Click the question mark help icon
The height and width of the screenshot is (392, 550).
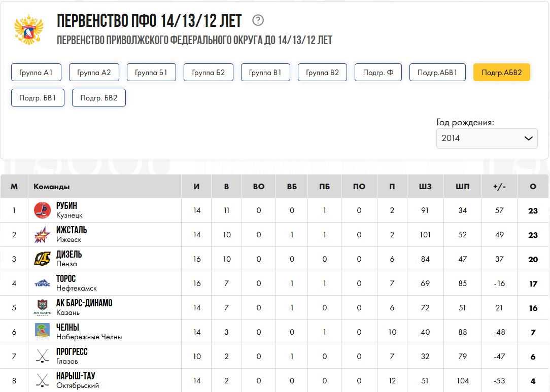coord(258,20)
